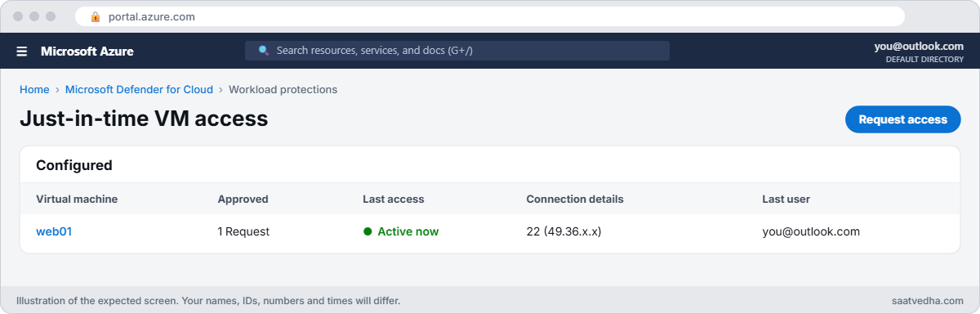The height and width of the screenshot is (314, 980).
Task: Click you@outlook.com in Last user column
Action: pyautogui.click(x=811, y=231)
